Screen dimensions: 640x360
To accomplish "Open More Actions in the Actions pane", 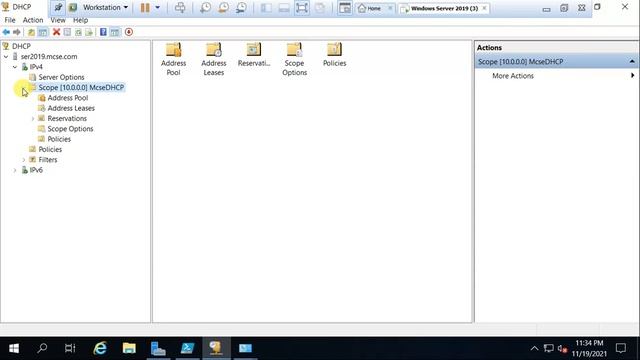I will pyautogui.click(x=513, y=76).
